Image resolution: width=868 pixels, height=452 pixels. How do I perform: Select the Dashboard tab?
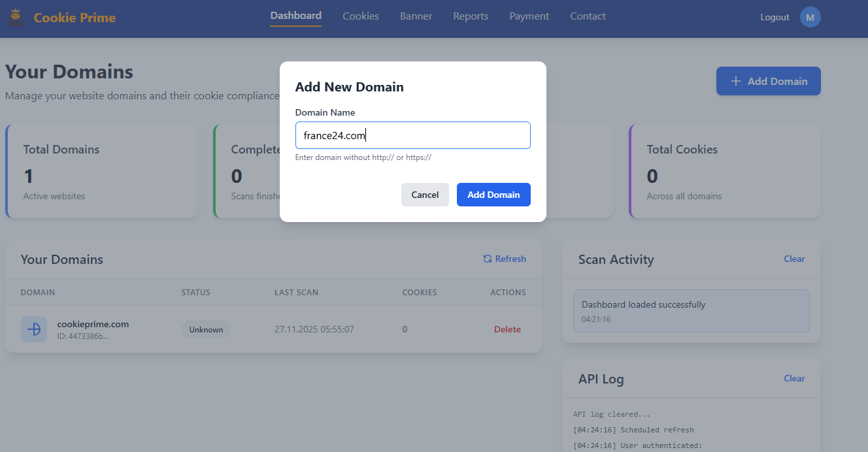[295, 15]
